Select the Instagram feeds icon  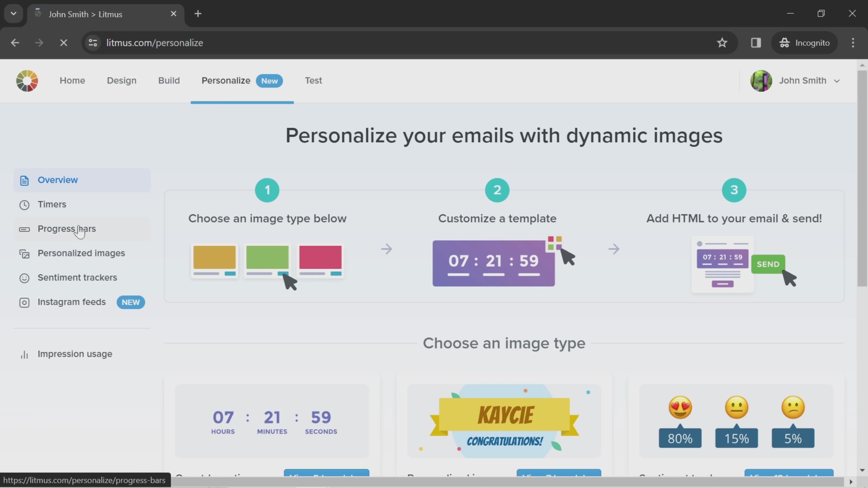pos(24,302)
